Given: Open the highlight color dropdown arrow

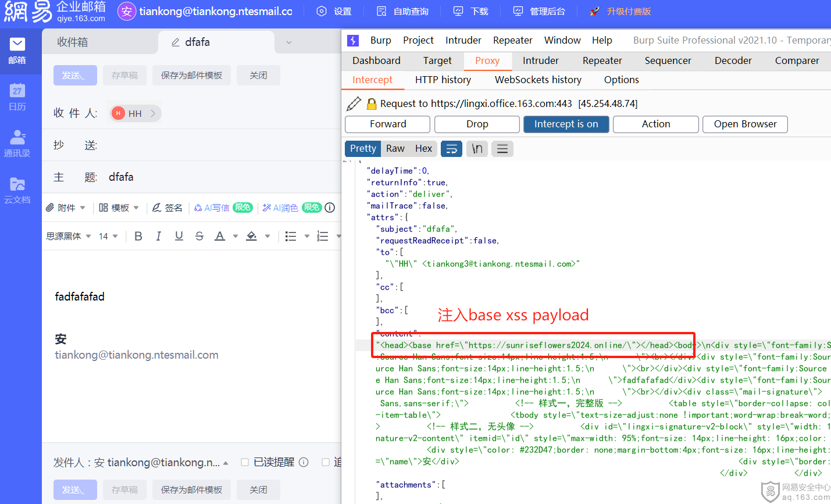Looking at the screenshot, I should (268, 236).
